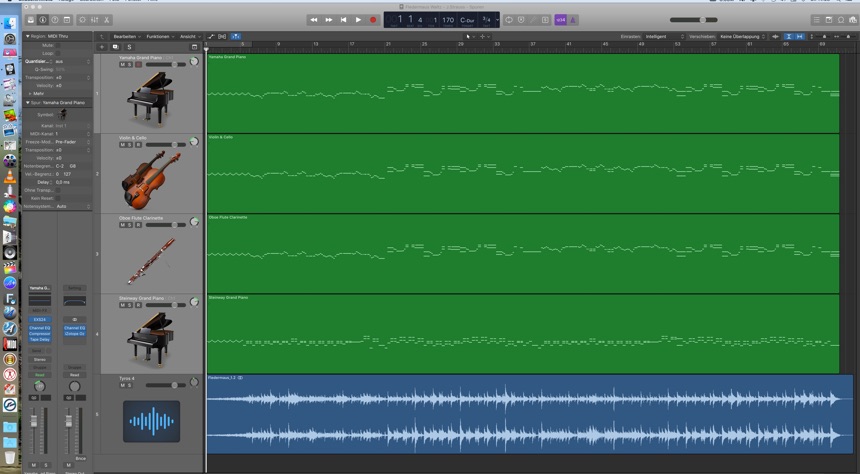Click the Violin & Cello instrument icon
Screen dimensions: 860x474
point(151,180)
